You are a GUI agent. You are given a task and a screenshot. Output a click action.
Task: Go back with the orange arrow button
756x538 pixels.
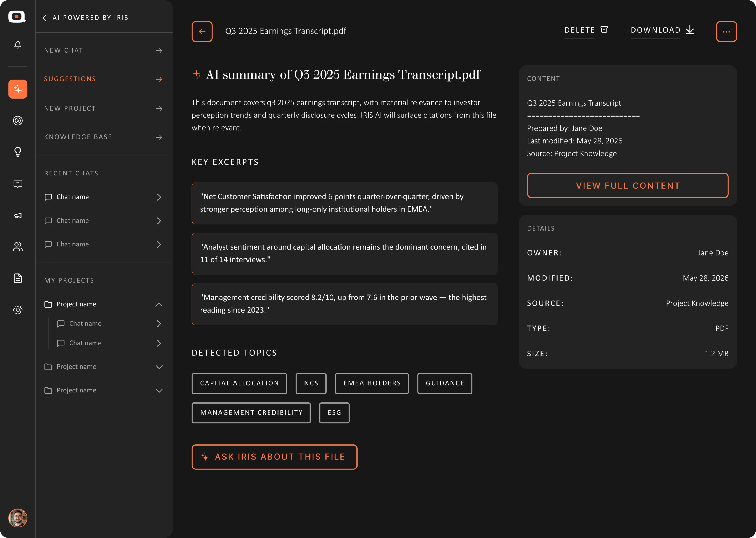click(x=202, y=32)
